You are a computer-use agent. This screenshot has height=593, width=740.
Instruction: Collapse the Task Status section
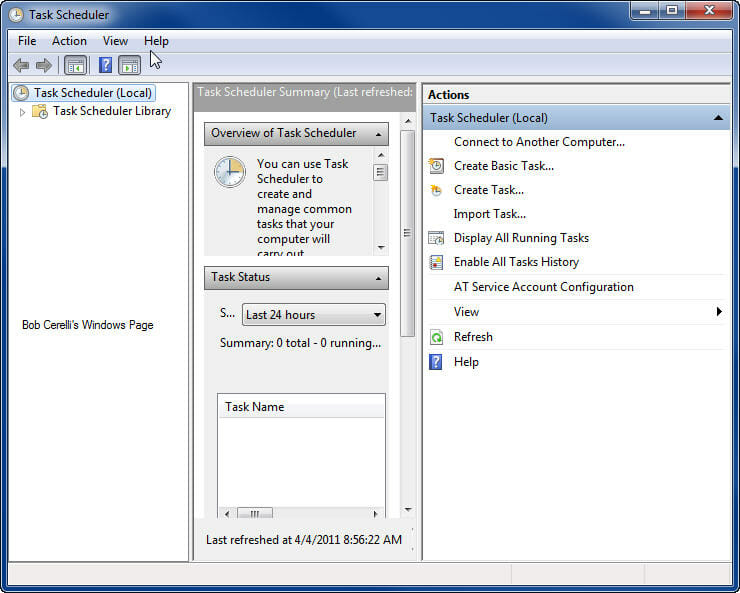click(378, 278)
